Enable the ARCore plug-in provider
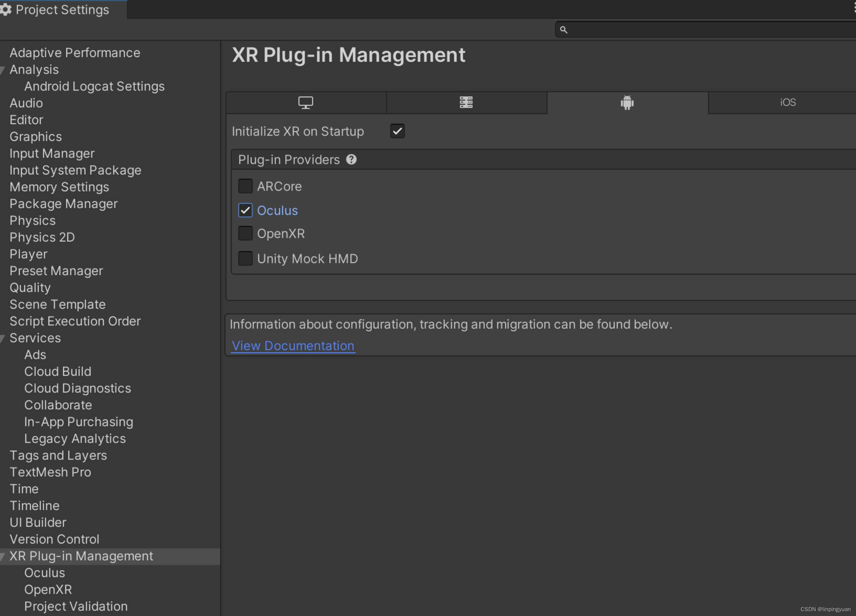This screenshot has width=856, height=616. 245,186
